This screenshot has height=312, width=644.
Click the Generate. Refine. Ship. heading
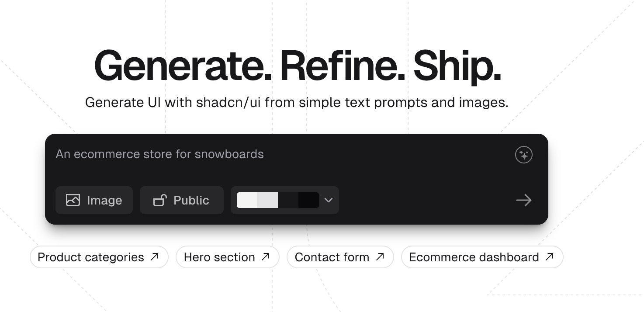pos(297,66)
